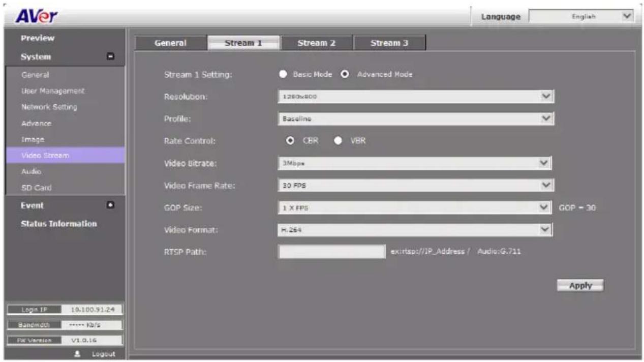Image resolution: width=644 pixels, height=362 pixels.
Task: Open the Video Format dropdown
Action: point(415,230)
